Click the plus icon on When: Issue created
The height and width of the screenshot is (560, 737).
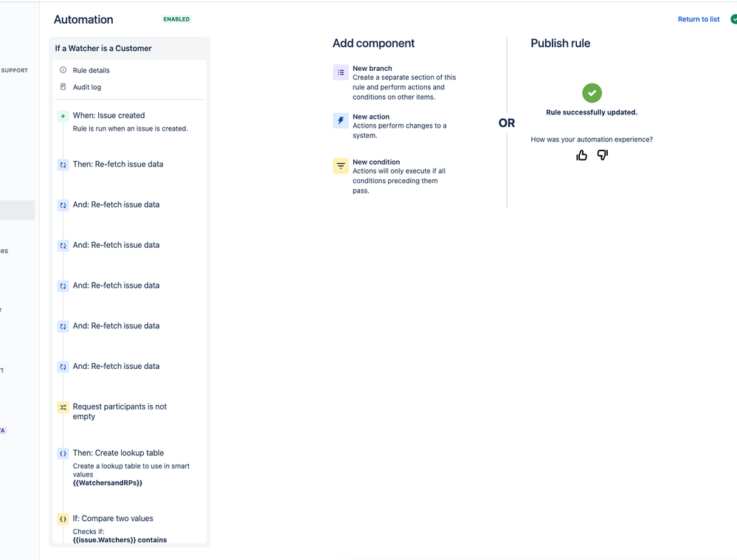click(x=63, y=115)
